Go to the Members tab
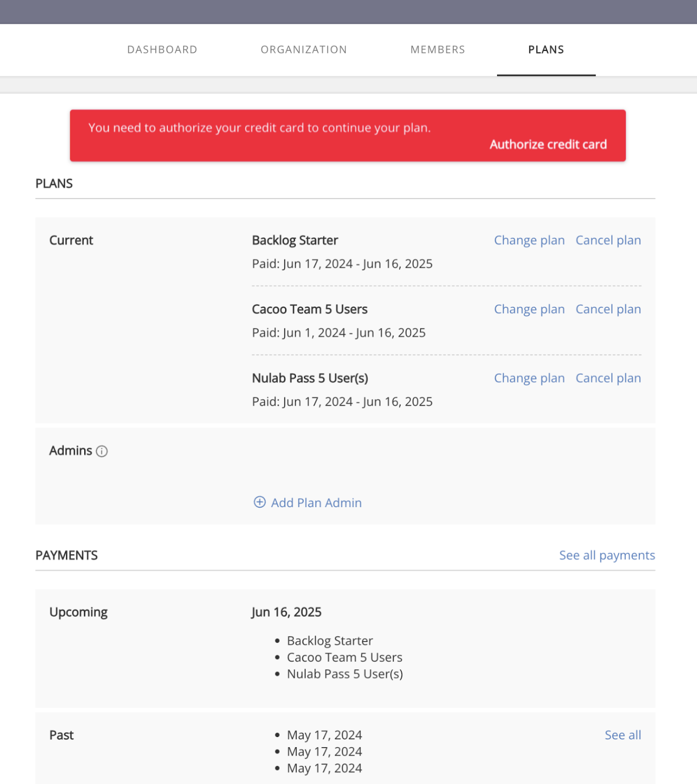This screenshot has height=784, width=697. [x=438, y=49]
